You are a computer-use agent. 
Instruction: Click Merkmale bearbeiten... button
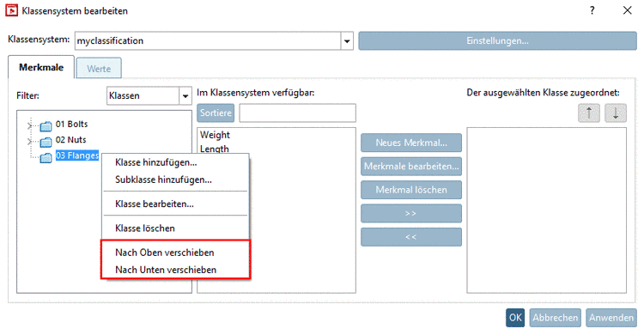411,166
